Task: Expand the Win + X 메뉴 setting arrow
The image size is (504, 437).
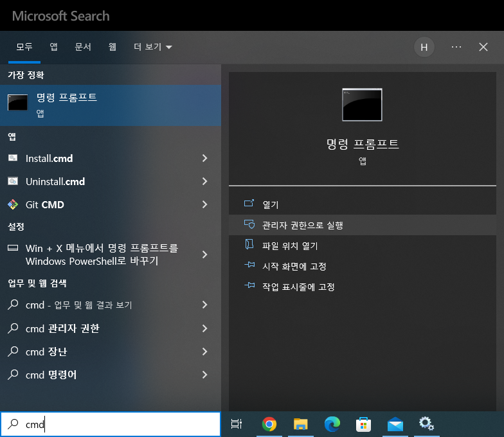Action: coord(204,254)
